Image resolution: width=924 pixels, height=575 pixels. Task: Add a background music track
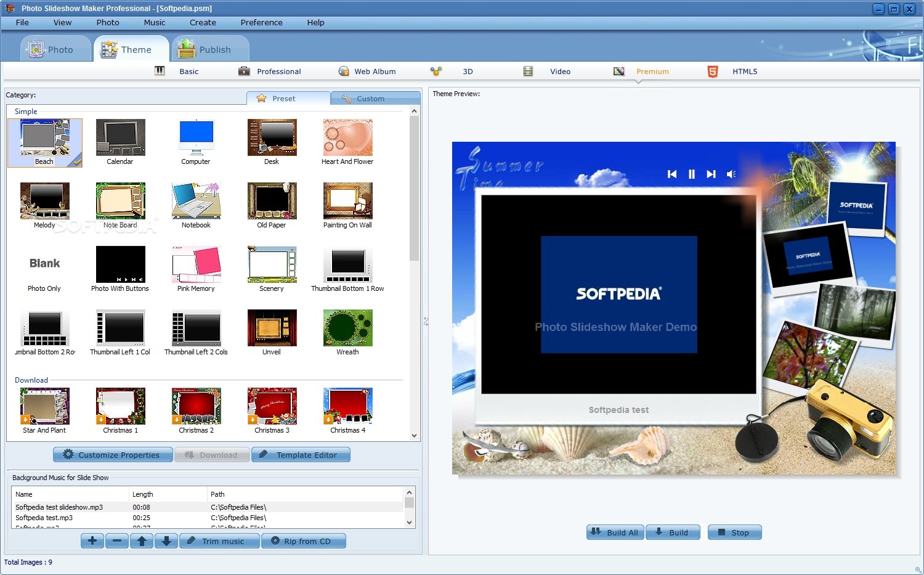(x=92, y=541)
